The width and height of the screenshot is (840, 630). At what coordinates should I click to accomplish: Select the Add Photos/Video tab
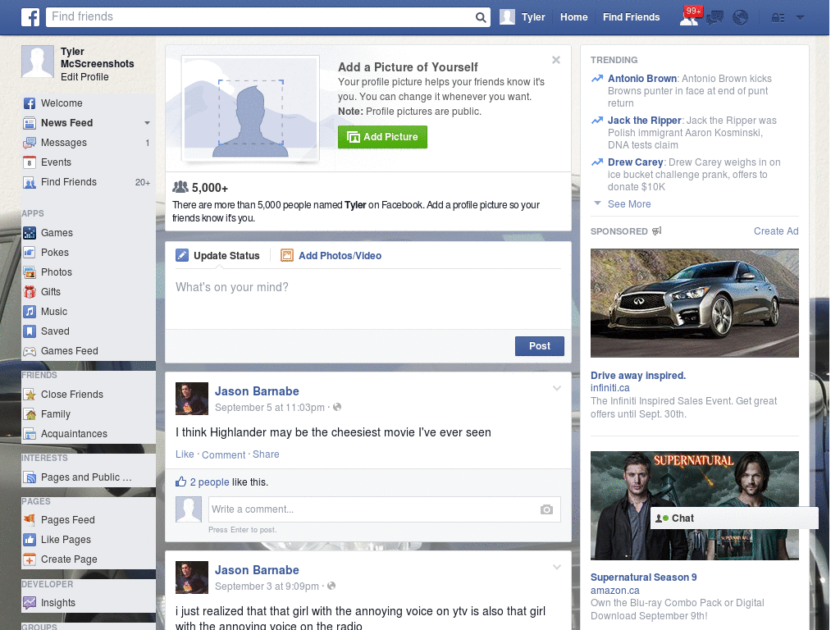[x=331, y=256]
